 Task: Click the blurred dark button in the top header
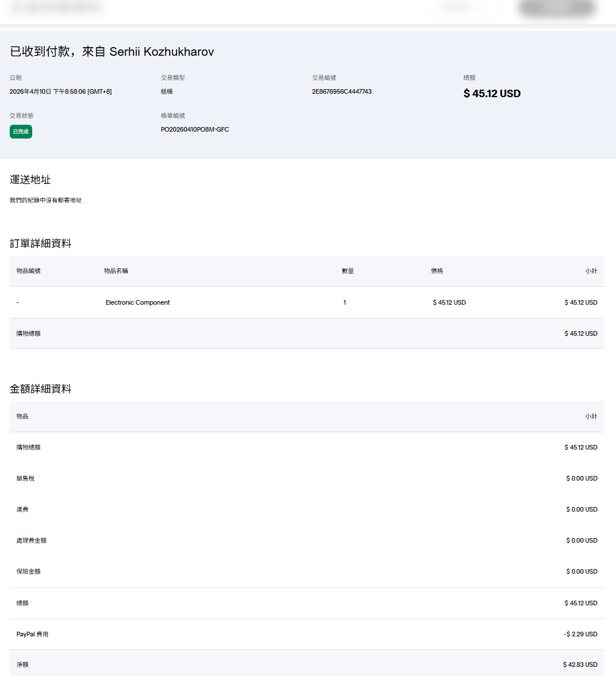[x=556, y=8]
